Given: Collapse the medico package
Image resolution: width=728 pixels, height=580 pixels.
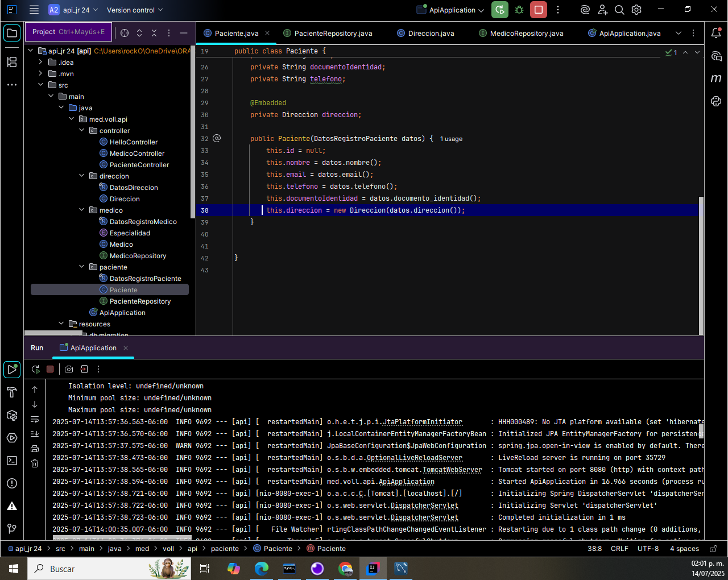Looking at the screenshot, I should point(82,210).
